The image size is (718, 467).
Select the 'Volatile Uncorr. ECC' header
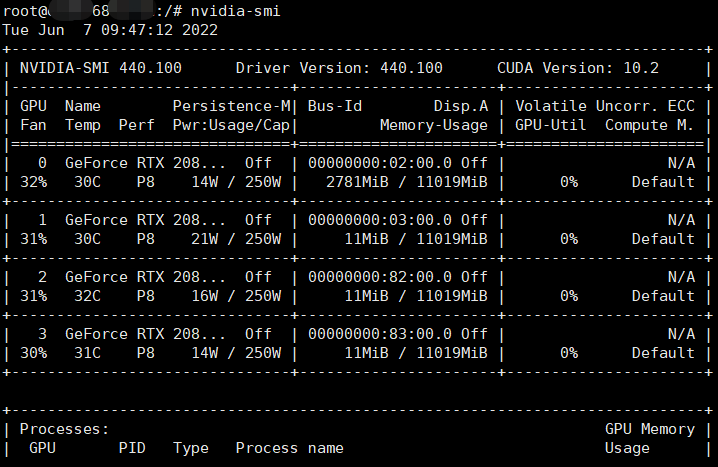(605, 106)
